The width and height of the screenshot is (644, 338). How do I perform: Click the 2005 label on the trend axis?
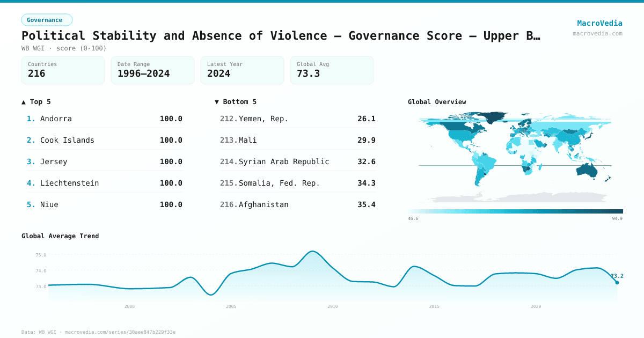(231, 306)
